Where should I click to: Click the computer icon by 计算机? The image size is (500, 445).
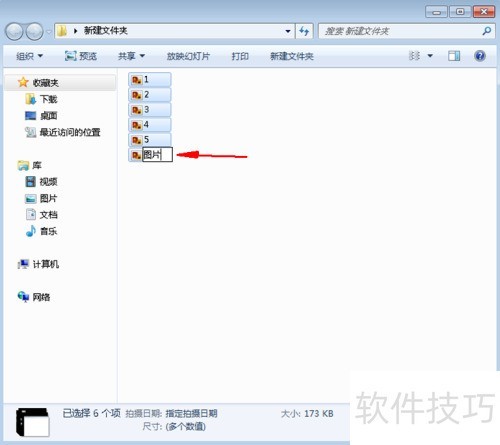(x=23, y=264)
